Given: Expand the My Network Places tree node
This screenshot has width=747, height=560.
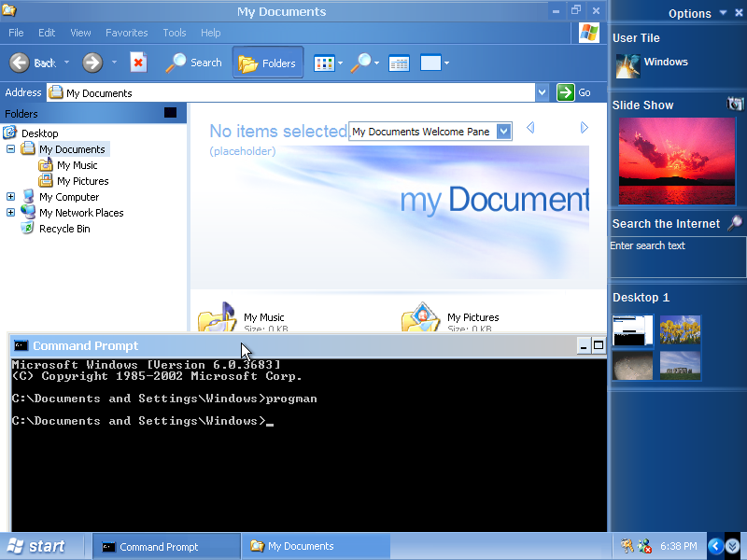Looking at the screenshot, I should pyautogui.click(x=10, y=213).
